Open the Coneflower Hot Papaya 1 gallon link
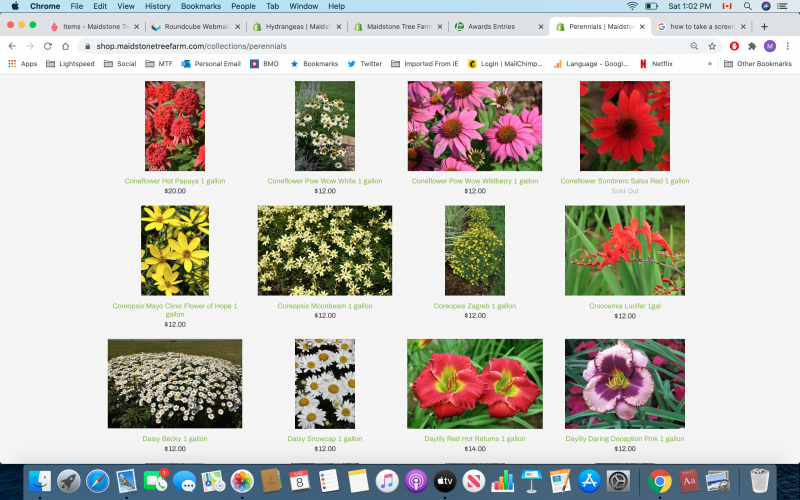Viewport: 800px width, 500px height. (x=175, y=181)
